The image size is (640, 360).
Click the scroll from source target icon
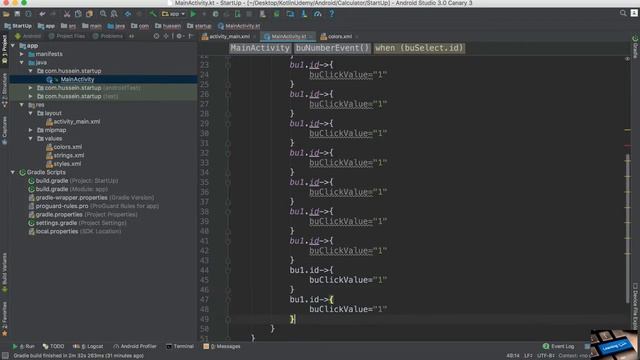tap(157, 36)
